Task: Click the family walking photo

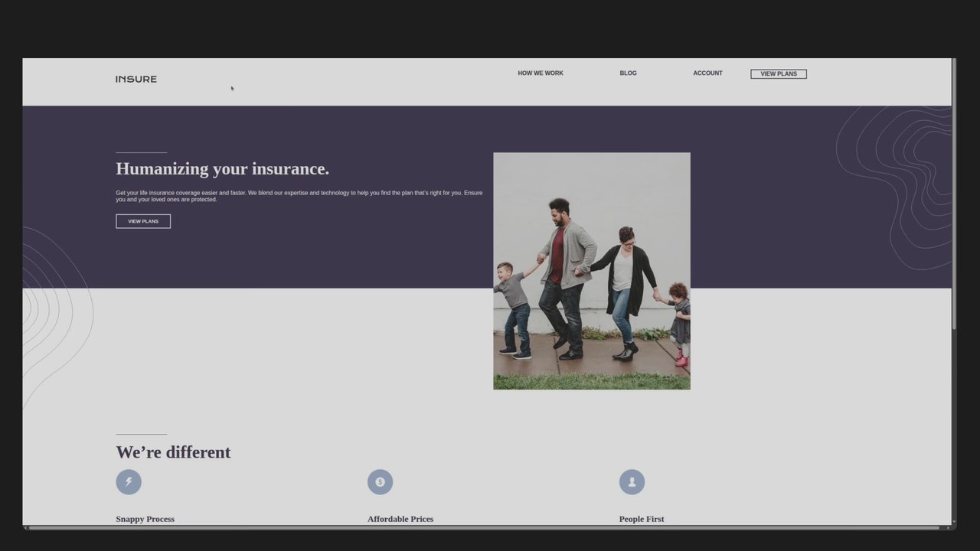Action: [592, 271]
